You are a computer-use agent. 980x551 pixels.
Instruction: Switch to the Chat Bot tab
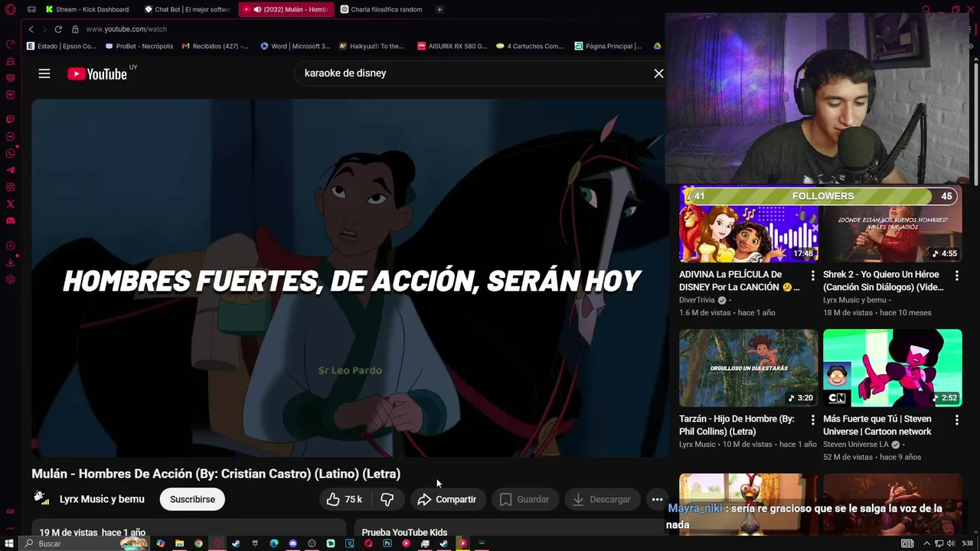[x=188, y=9]
